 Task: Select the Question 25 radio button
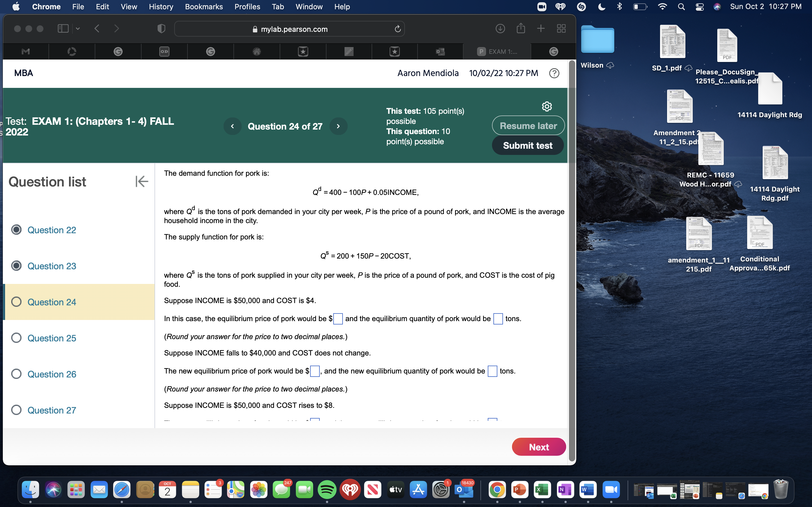[16, 338]
